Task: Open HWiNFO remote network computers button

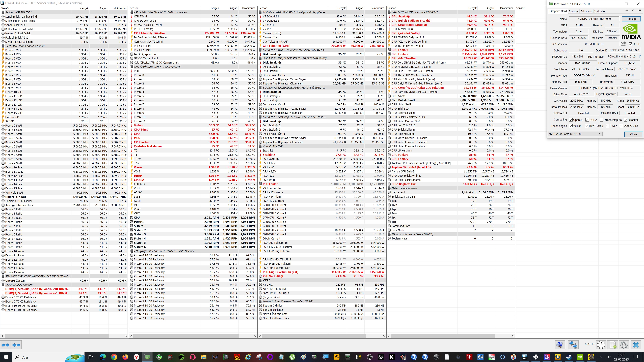Action: [573, 345]
